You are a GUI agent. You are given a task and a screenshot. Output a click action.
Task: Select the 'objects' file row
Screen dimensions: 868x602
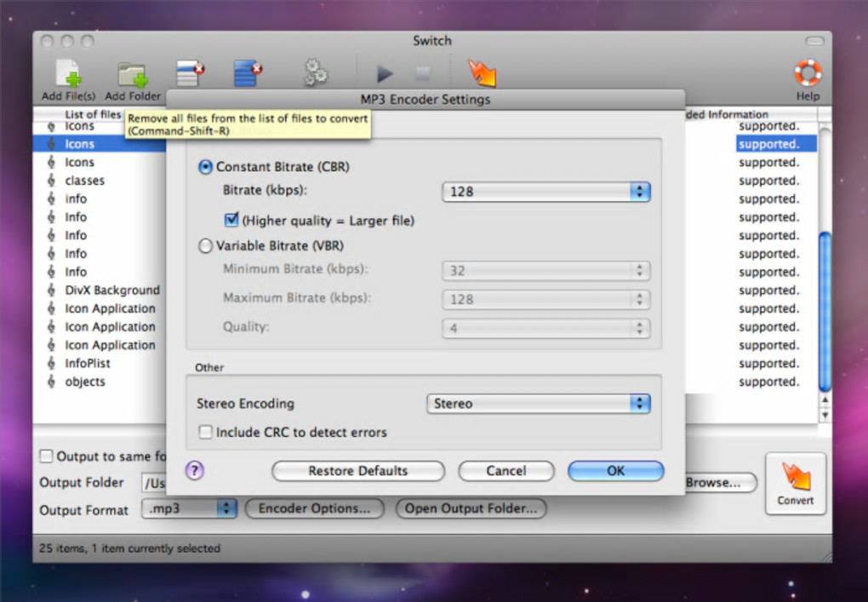click(x=100, y=381)
